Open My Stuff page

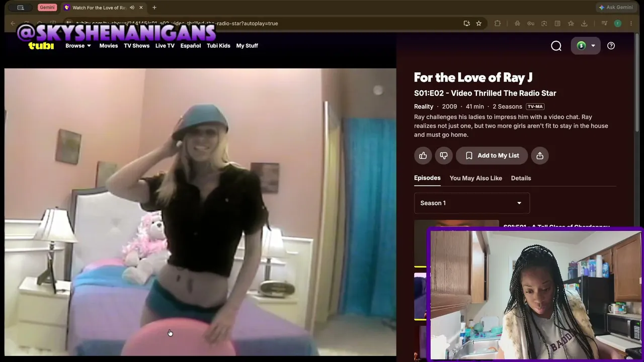pyautogui.click(x=247, y=46)
